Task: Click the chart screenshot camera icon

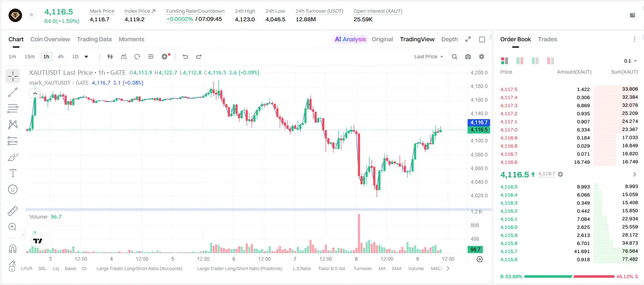Action: 468,57
